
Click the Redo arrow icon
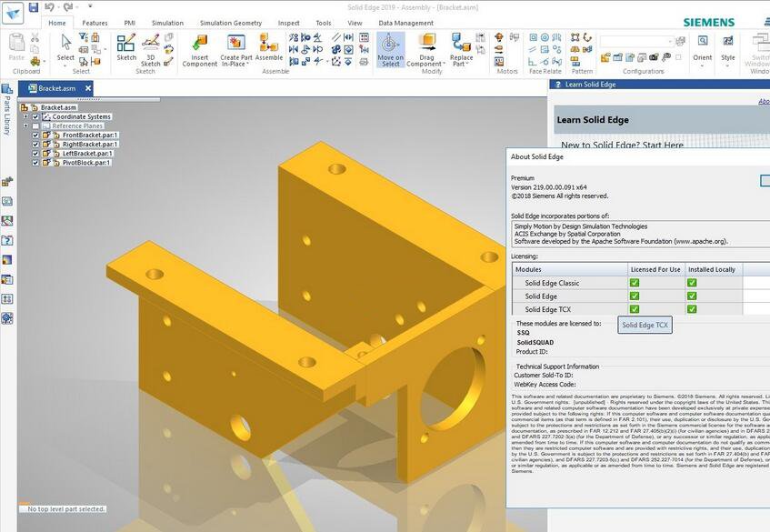68,7
